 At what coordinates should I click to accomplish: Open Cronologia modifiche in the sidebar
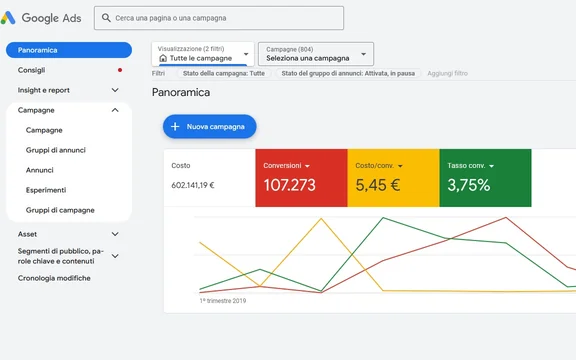pos(54,278)
